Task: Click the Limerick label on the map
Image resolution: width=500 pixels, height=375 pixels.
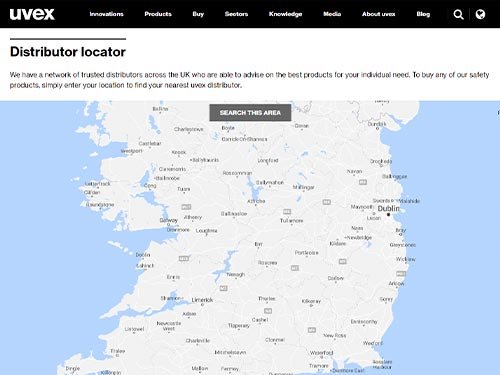Action: pyautogui.click(x=202, y=300)
